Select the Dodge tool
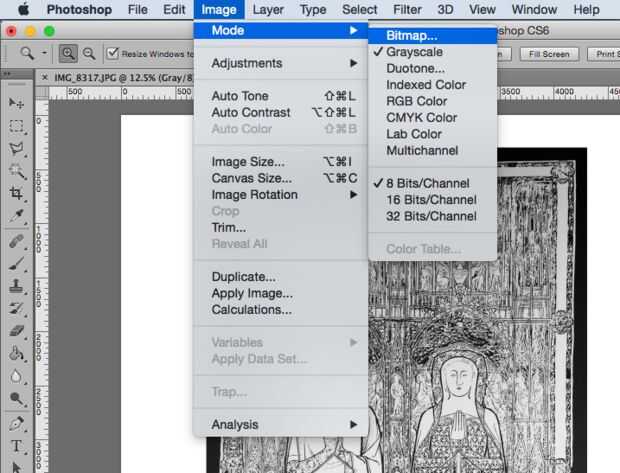 tap(16, 398)
